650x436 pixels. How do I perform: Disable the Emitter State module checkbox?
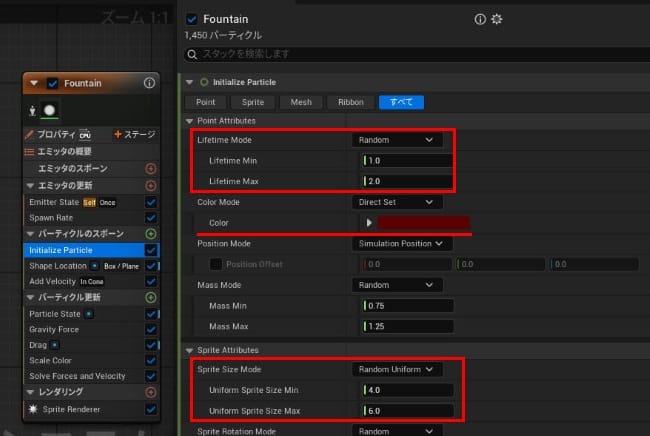pyautogui.click(x=151, y=202)
